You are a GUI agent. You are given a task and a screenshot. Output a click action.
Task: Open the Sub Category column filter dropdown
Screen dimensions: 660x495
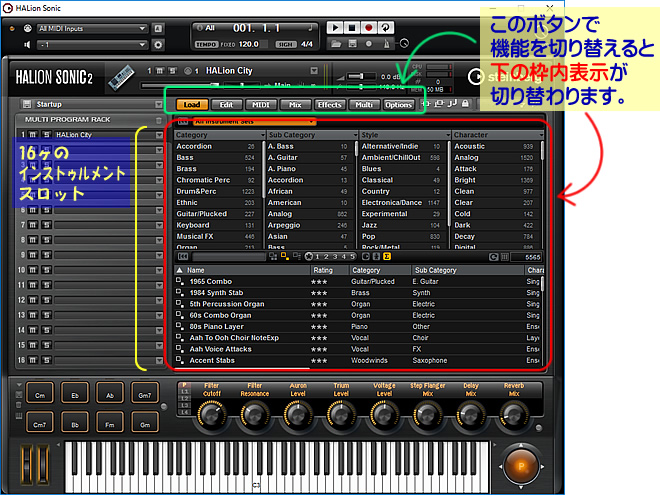point(355,135)
